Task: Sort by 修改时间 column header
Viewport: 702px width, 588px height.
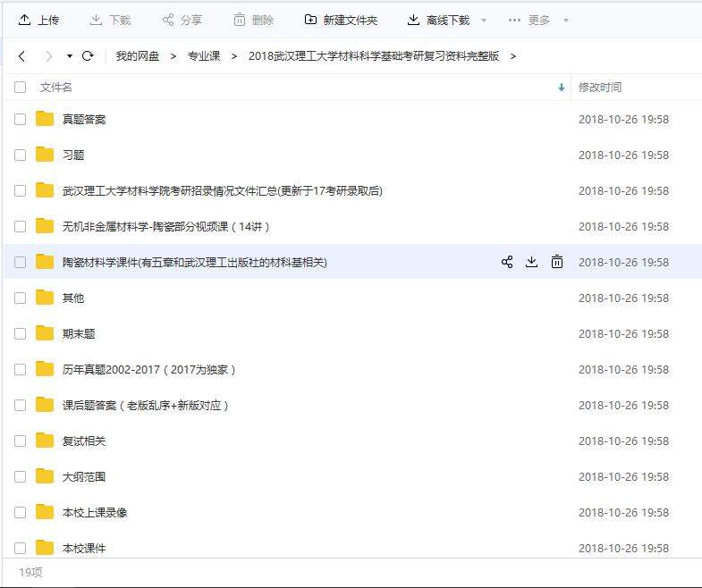Action: click(600, 88)
